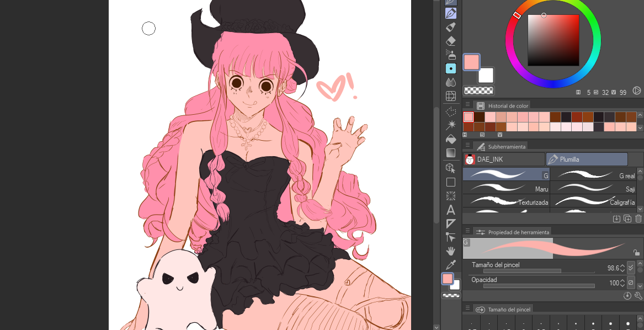Image resolution: width=644 pixels, height=330 pixels.
Task: Open the Opacidad dynamics settings button
Action: click(631, 283)
